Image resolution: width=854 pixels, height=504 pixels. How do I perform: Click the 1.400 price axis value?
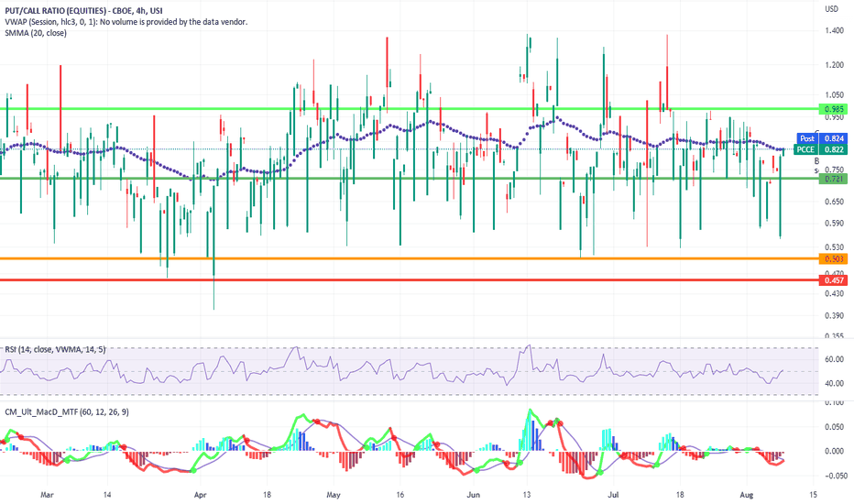pyautogui.click(x=835, y=30)
